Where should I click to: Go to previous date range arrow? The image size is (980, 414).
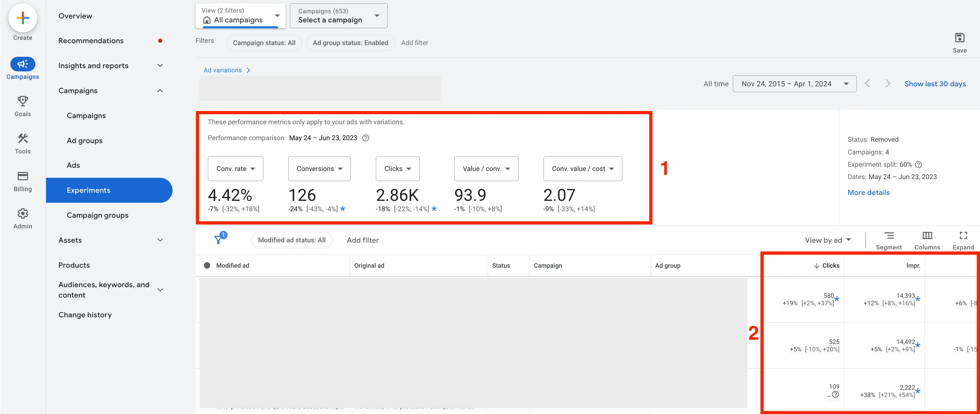867,84
